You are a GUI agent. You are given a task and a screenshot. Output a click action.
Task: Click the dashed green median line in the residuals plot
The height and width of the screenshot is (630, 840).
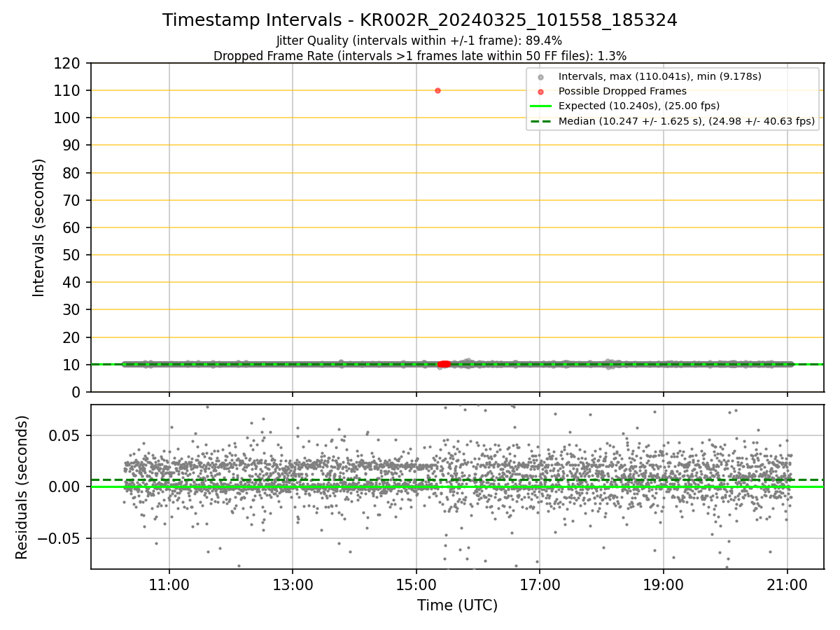457,479
